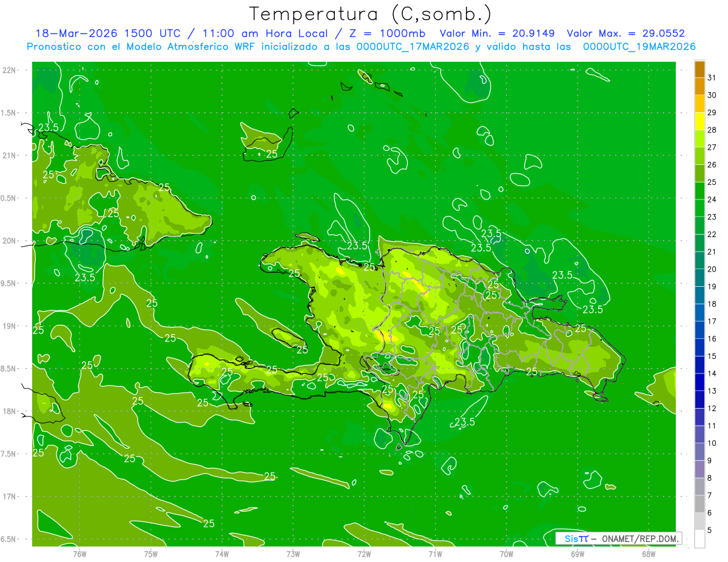728x562 pixels.
Task: Click the latitude label "19N"
Action: [x=9, y=326]
